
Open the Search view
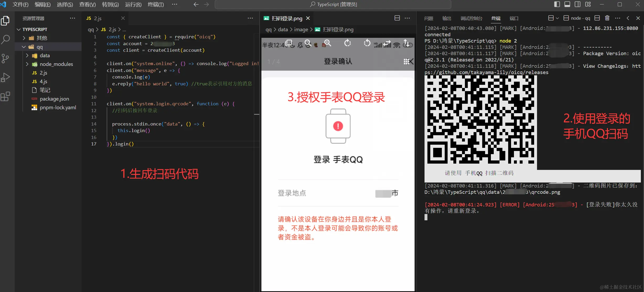(5, 39)
